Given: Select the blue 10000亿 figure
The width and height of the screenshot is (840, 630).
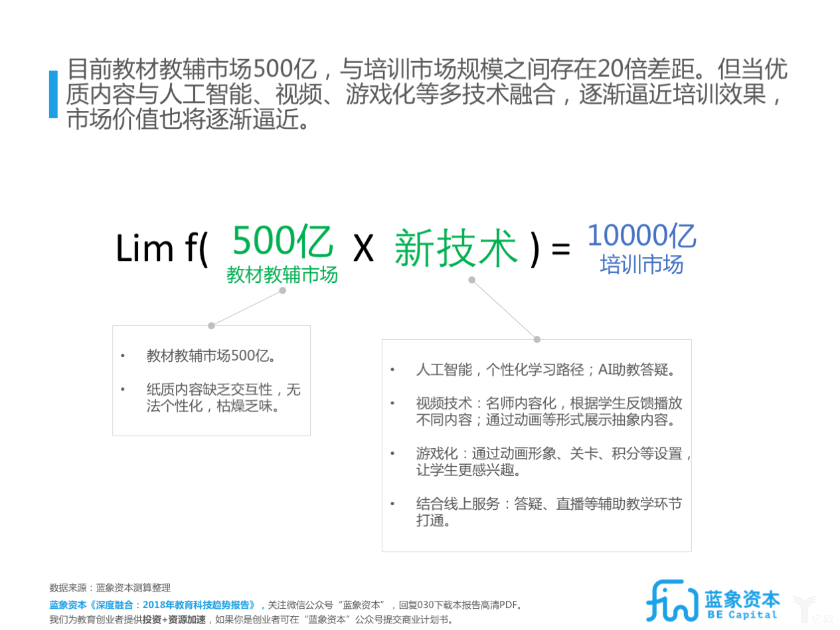Looking at the screenshot, I should (x=641, y=237).
